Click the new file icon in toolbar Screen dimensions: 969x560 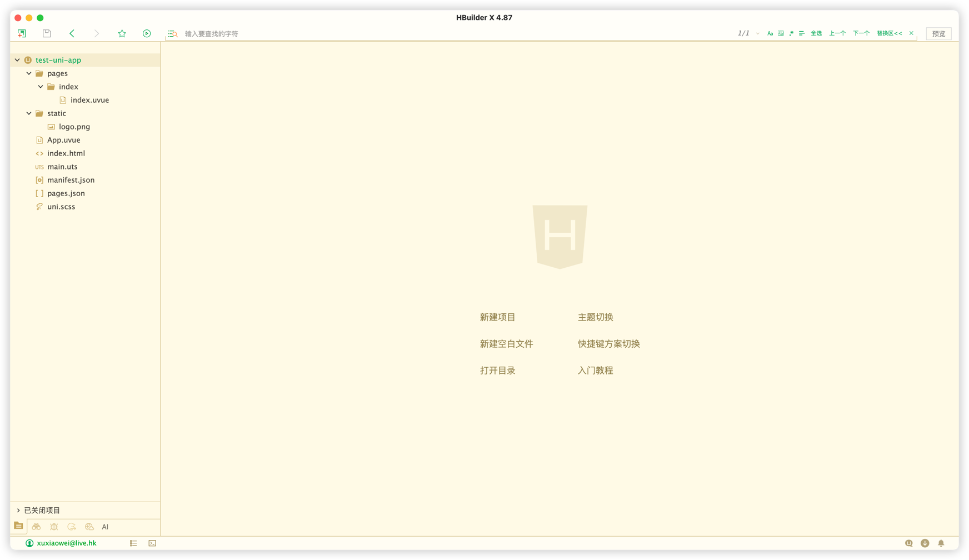[x=22, y=33]
